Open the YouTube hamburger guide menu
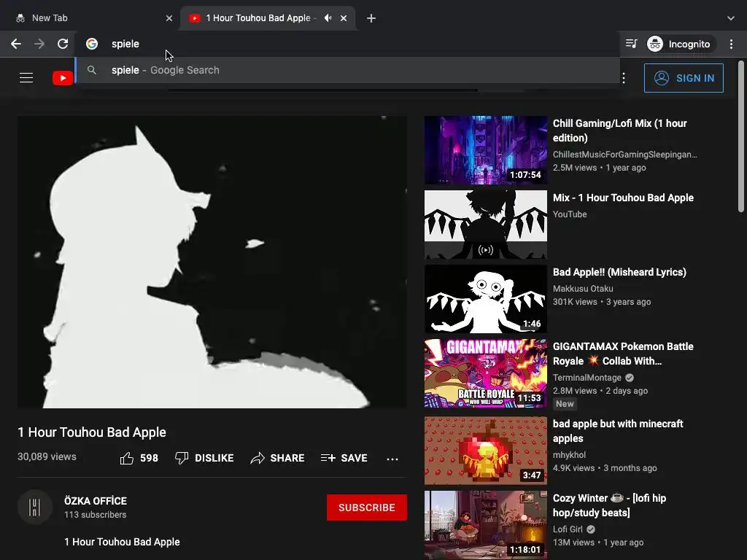 tap(26, 77)
